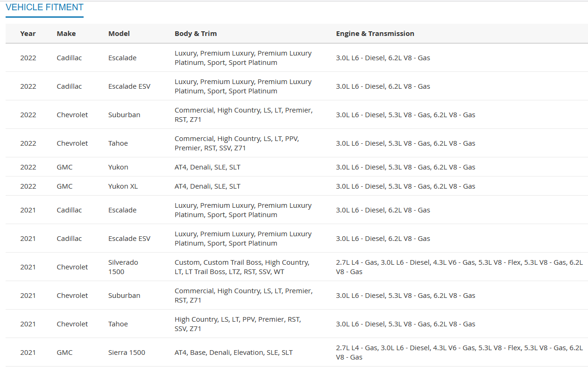The height and width of the screenshot is (367, 588).
Task: Select the 2022 Suburban model cell
Action: pos(124,115)
